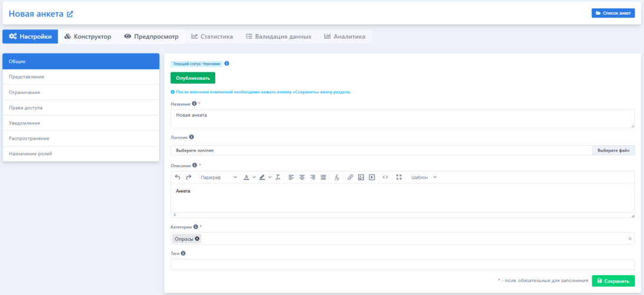644x295 pixels.
Task: Open the Параграф format dropdown
Action: (x=219, y=177)
